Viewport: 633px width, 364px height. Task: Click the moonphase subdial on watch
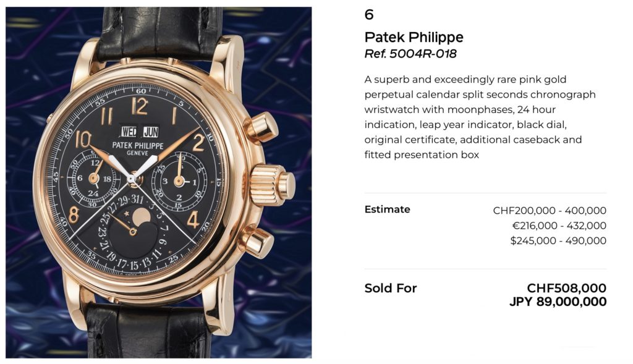[134, 230]
